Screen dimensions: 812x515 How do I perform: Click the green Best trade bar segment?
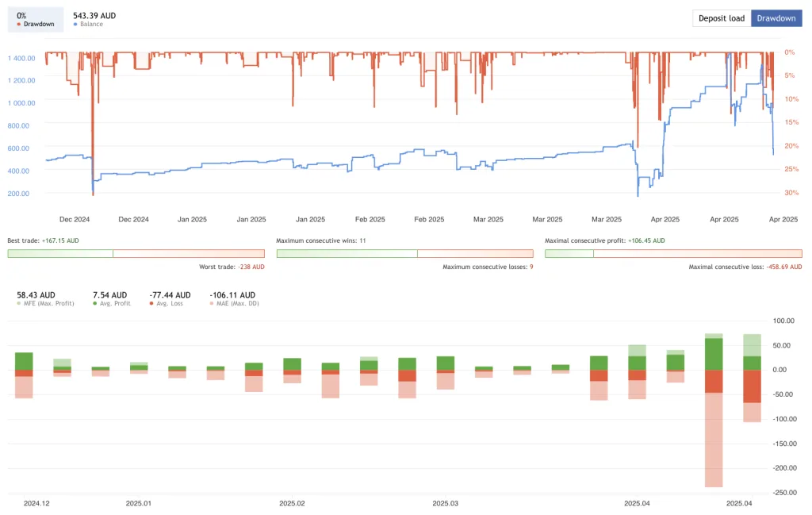click(x=60, y=253)
